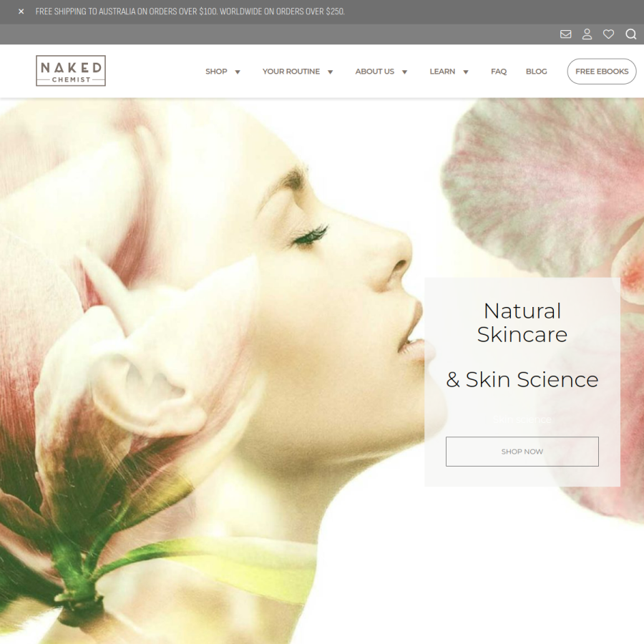
Task: Open the Shop menu
Action: click(x=216, y=72)
